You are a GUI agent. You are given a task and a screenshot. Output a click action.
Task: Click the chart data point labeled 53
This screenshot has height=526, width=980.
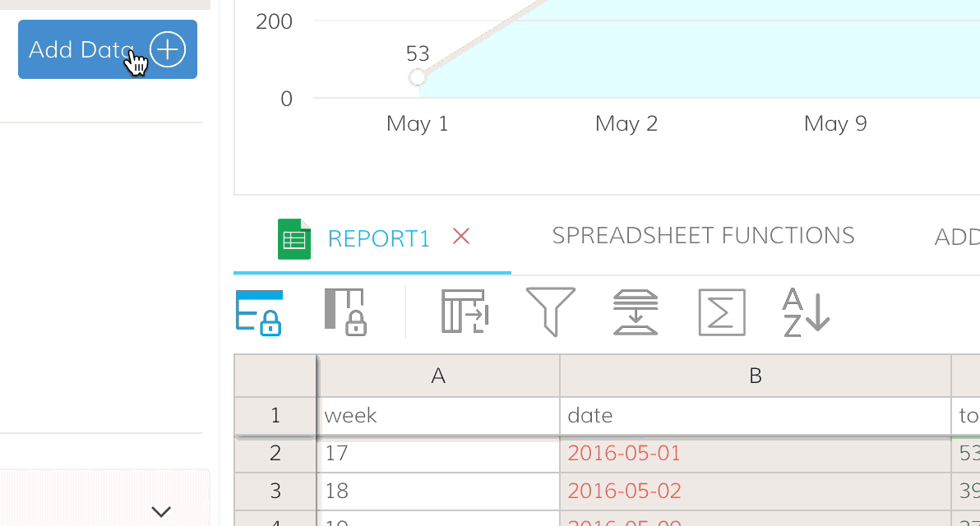click(418, 77)
